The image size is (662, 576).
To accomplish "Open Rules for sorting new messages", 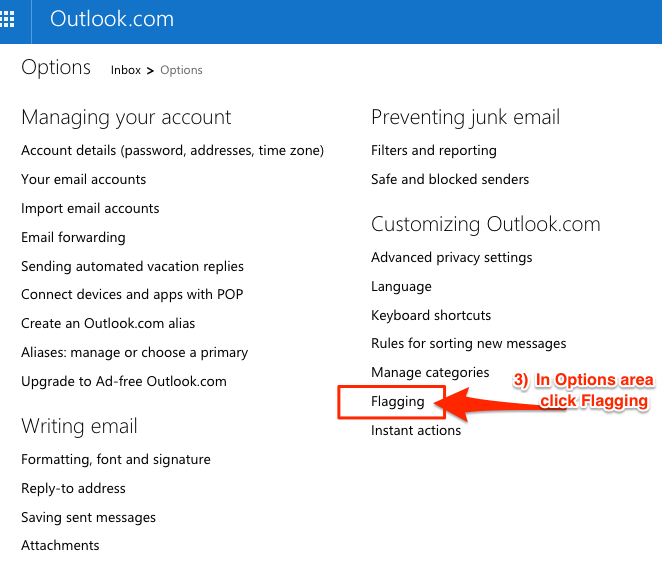I will pyautogui.click(x=469, y=344).
